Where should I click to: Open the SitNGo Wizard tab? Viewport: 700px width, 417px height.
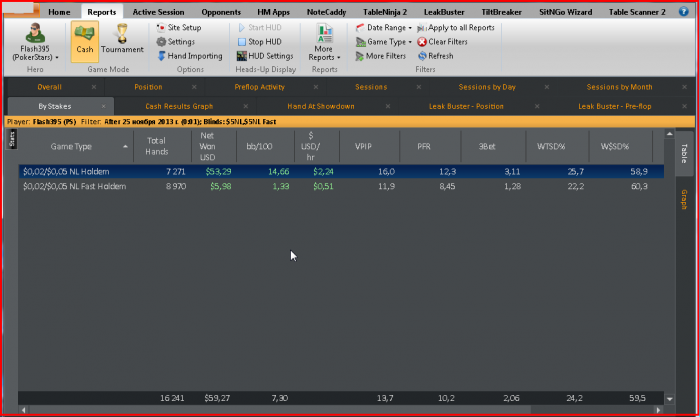click(x=565, y=12)
